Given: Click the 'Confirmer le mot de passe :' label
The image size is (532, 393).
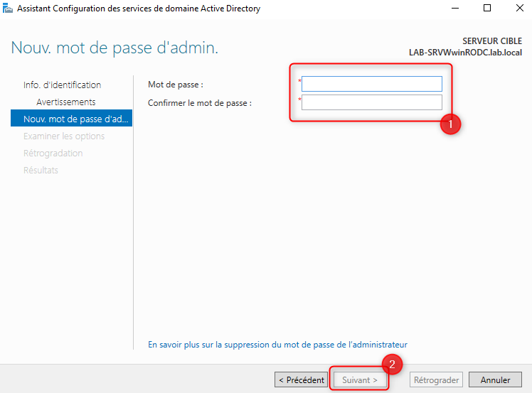Looking at the screenshot, I should point(199,103).
